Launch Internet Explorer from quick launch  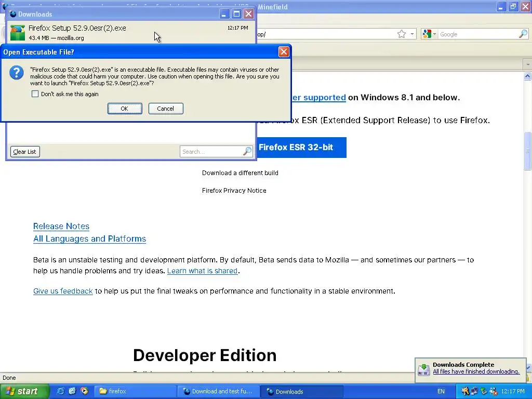click(x=61, y=391)
